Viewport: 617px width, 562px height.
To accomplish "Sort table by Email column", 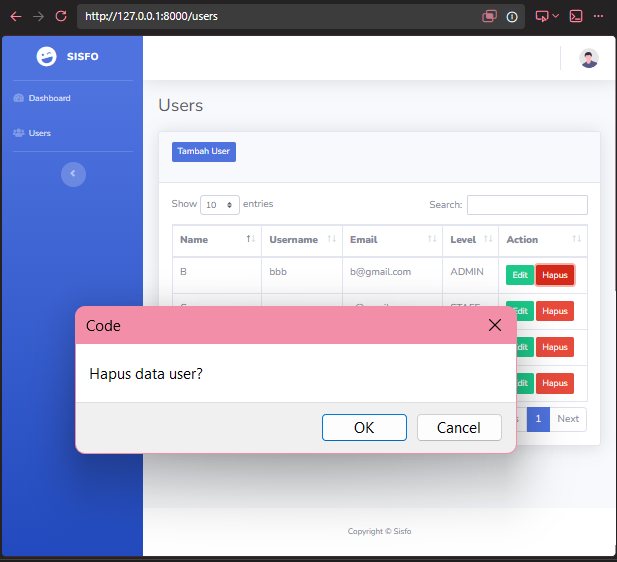I will 392,240.
